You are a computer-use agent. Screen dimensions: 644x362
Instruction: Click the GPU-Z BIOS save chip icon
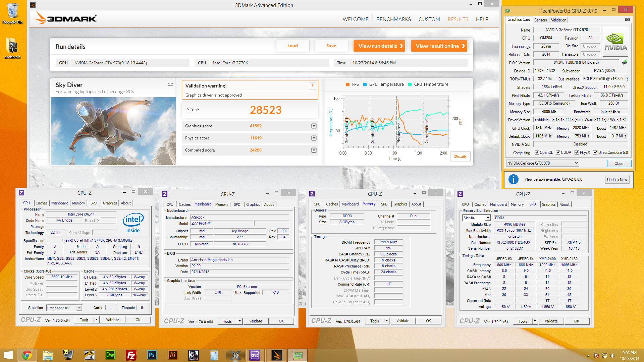625,62
